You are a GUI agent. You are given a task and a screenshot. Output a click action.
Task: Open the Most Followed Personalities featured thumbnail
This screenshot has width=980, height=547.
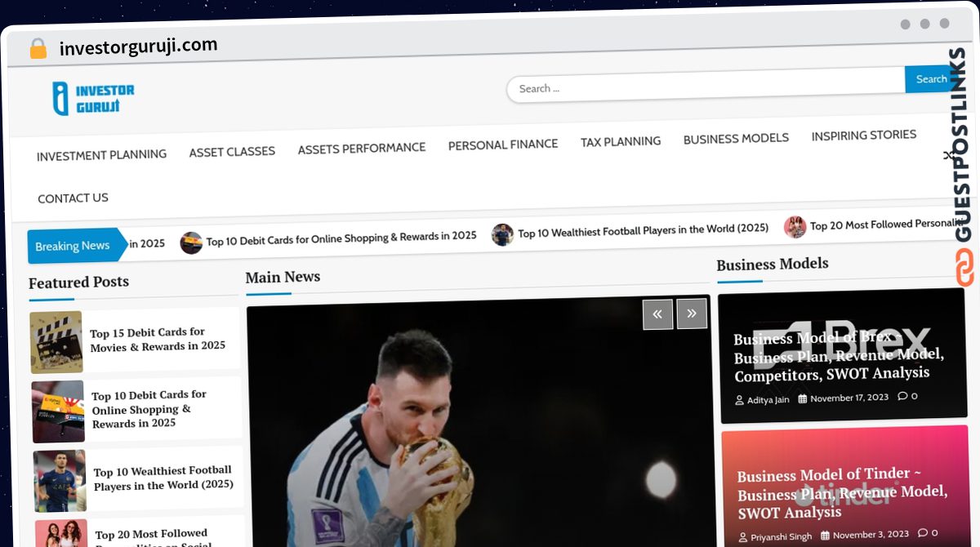(x=61, y=533)
